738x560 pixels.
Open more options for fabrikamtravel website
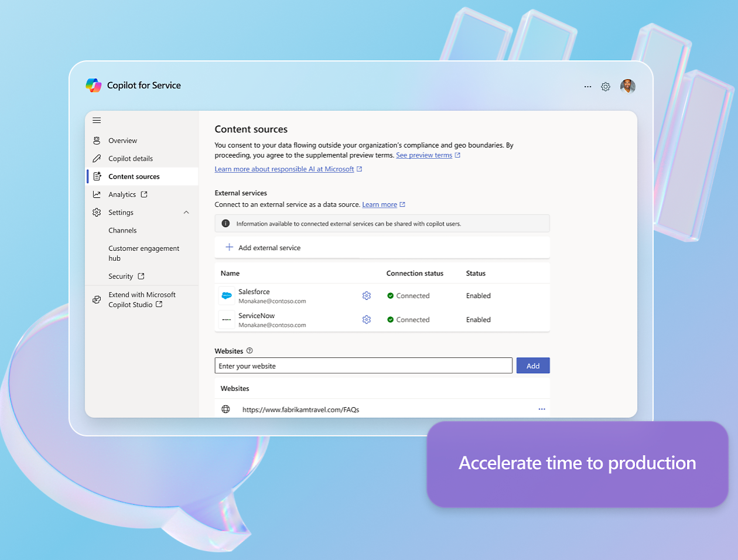click(542, 409)
